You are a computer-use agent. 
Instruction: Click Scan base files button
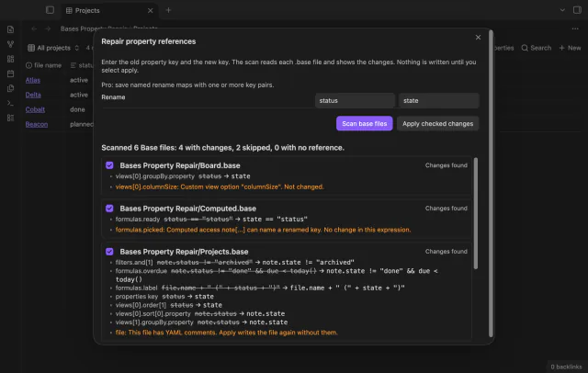pyautogui.click(x=364, y=123)
